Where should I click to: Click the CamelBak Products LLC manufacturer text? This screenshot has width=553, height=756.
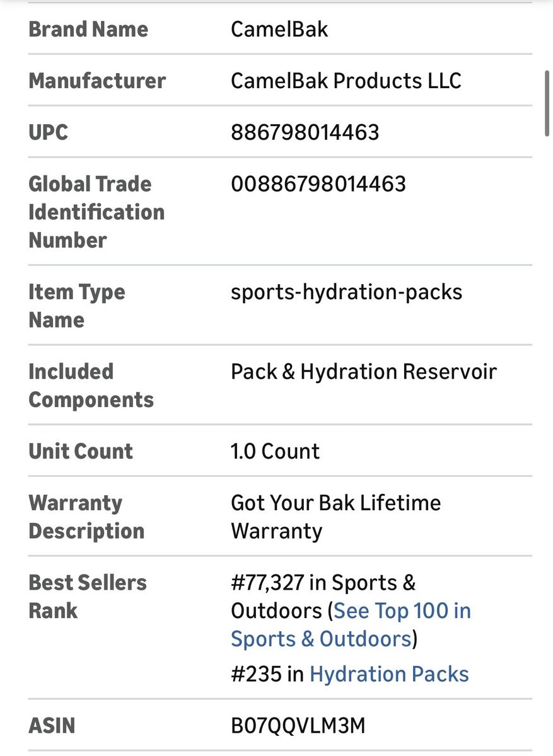pyautogui.click(x=346, y=81)
